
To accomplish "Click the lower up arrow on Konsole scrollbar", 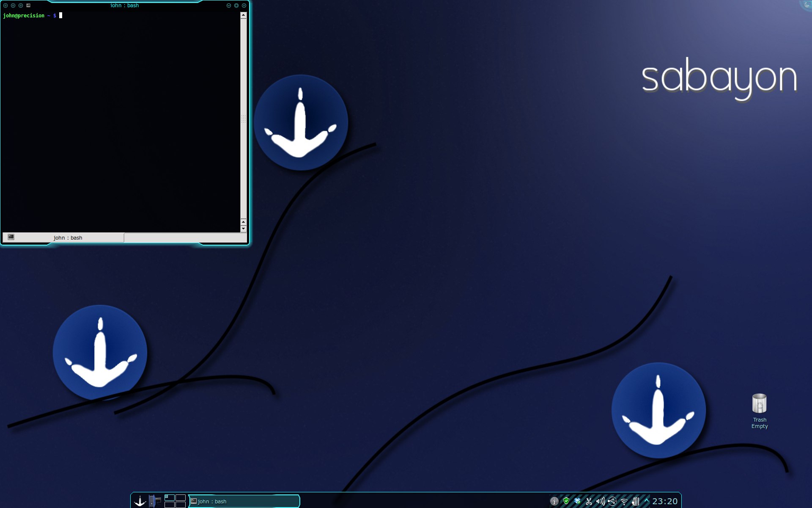I will (x=243, y=222).
